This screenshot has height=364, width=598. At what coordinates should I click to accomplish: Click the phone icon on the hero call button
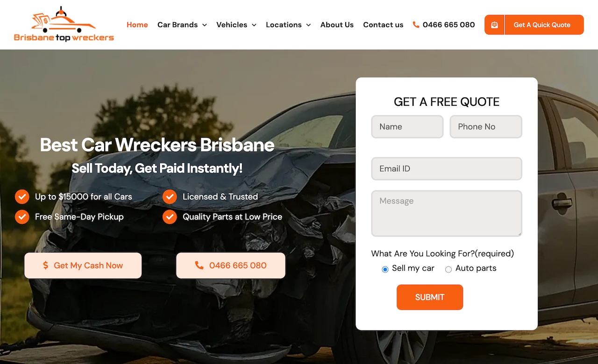[x=199, y=266]
